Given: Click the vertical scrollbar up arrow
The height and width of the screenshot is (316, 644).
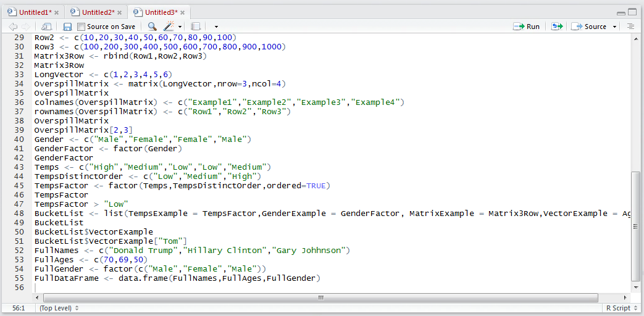Looking at the screenshot, I should click(635, 38).
